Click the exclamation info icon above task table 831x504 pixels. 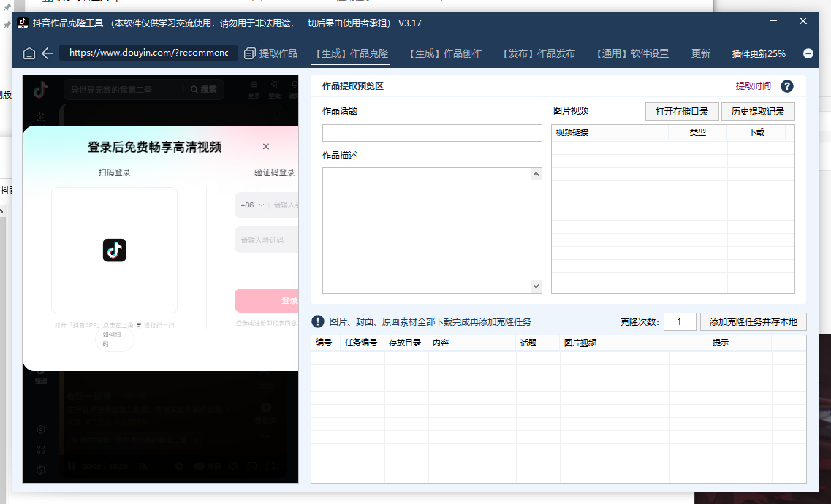click(x=318, y=321)
